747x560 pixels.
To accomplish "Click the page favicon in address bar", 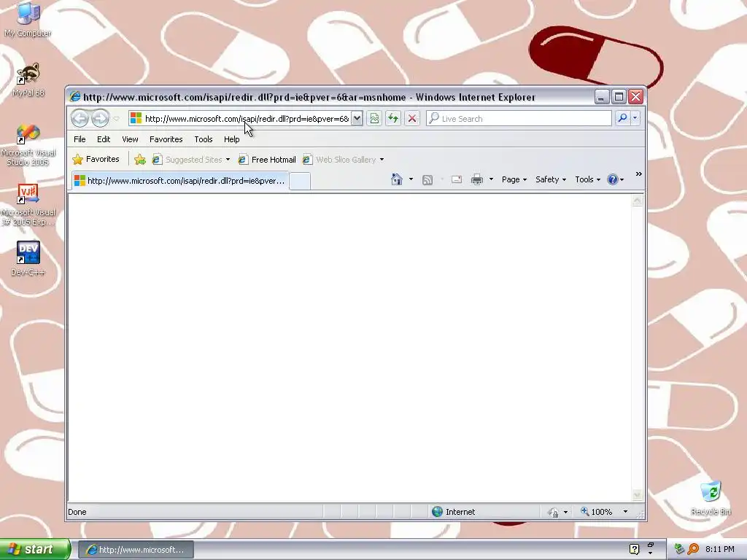I will (x=136, y=118).
